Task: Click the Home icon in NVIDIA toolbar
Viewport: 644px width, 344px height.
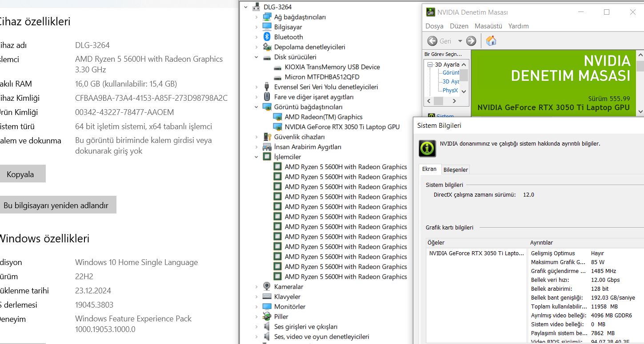Action: 491,41
